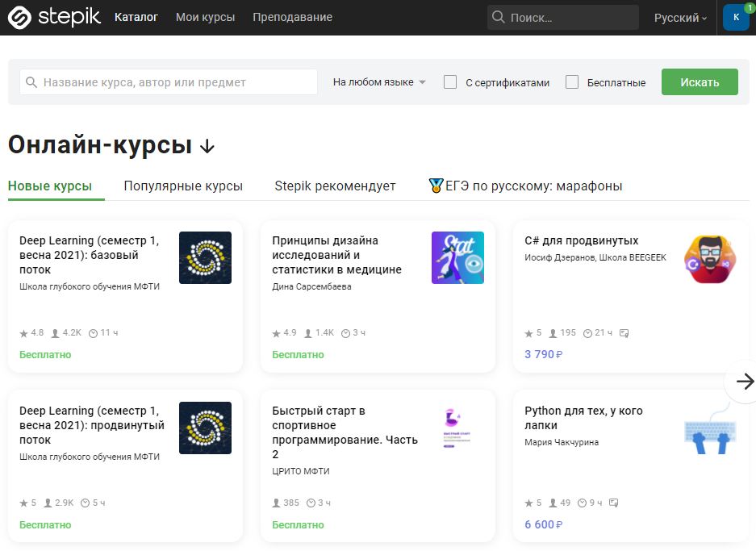
Task: Click Бесплатно on Принципы дизайна card
Action: 298,355
